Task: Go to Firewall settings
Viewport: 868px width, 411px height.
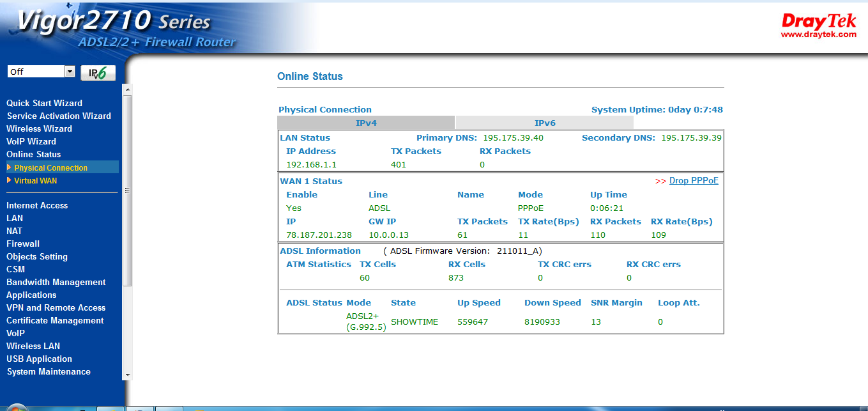Action: 23,244
